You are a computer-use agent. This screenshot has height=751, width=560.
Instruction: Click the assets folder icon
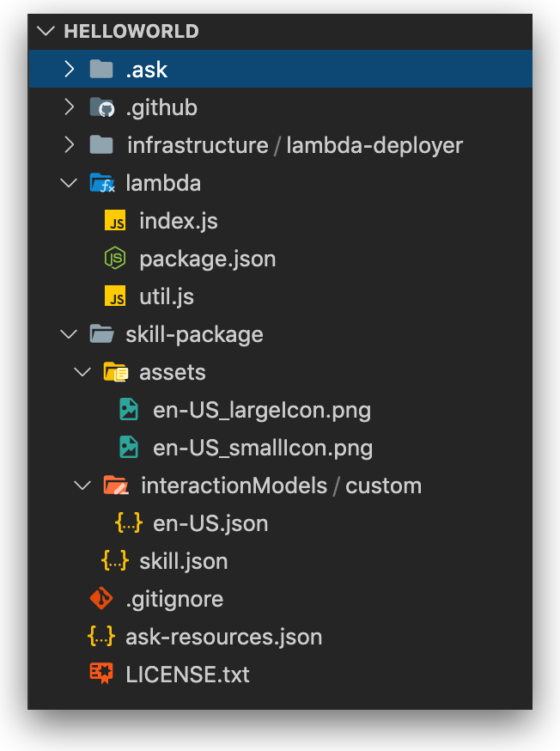coord(115,372)
